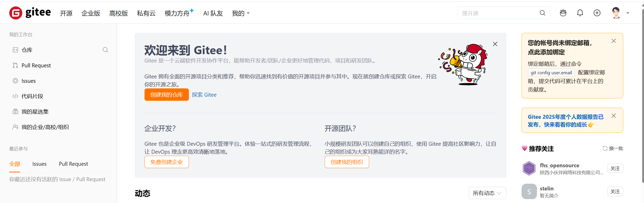Open 我的星选集 sidebar entry
644x203 pixels.
[x=35, y=112]
